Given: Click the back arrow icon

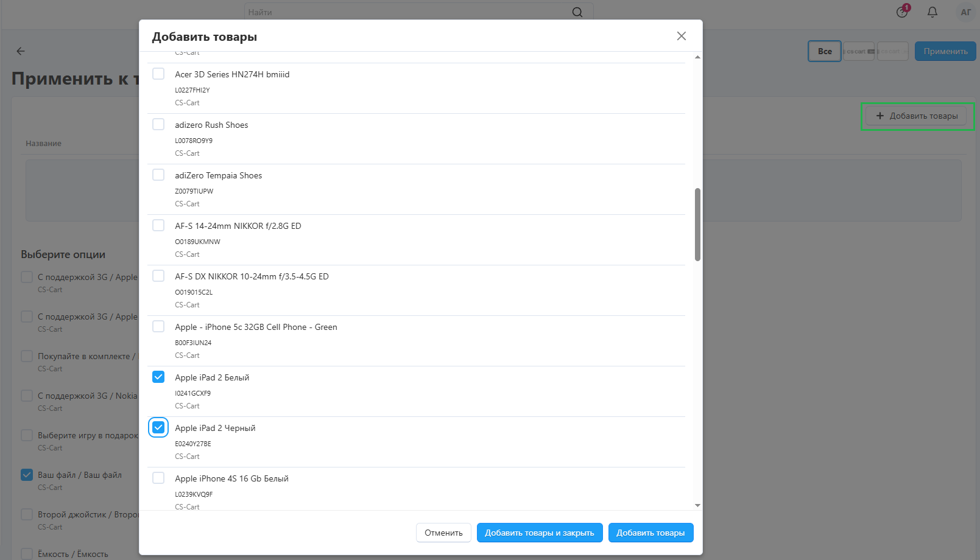Looking at the screenshot, I should click(x=21, y=51).
